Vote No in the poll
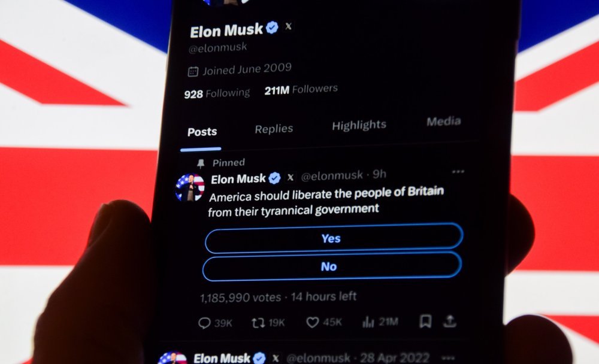The width and height of the screenshot is (599, 364). click(332, 266)
